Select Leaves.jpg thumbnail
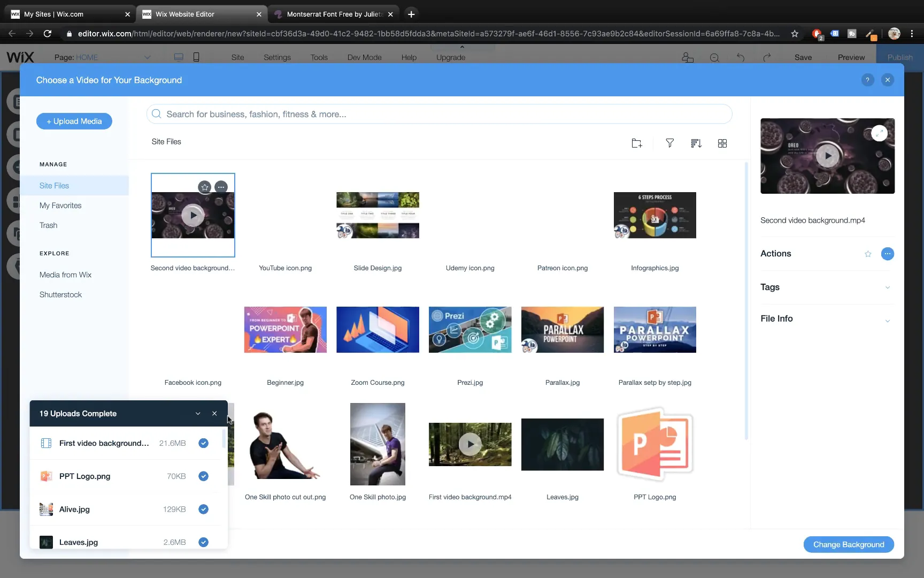 pos(563,445)
